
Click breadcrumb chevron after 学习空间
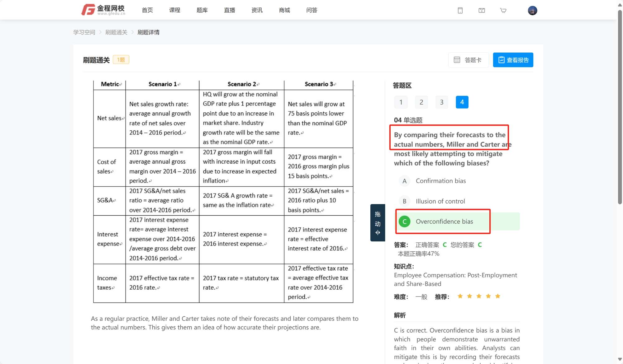tap(100, 32)
